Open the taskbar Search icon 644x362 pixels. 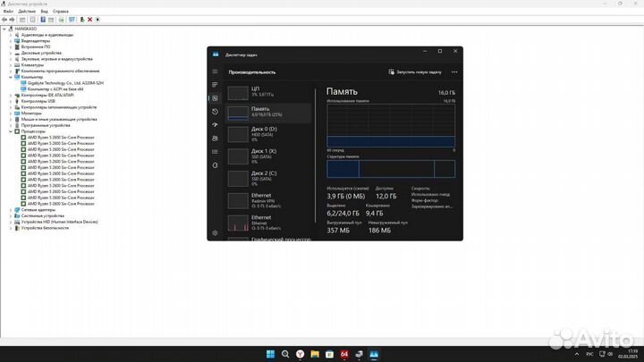(x=285, y=354)
